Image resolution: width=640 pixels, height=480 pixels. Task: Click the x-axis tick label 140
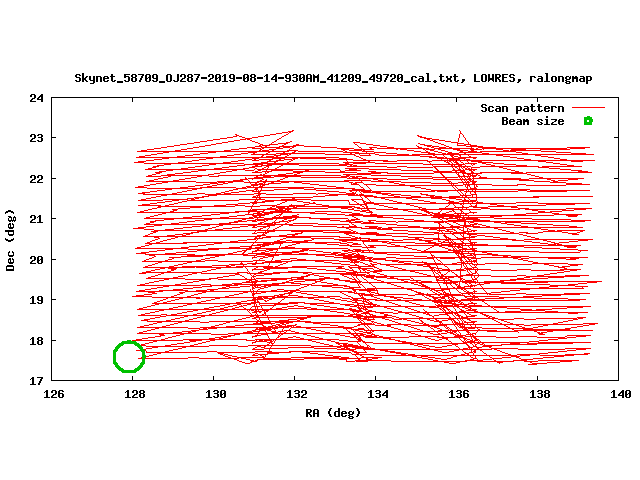[x=620, y=394]
